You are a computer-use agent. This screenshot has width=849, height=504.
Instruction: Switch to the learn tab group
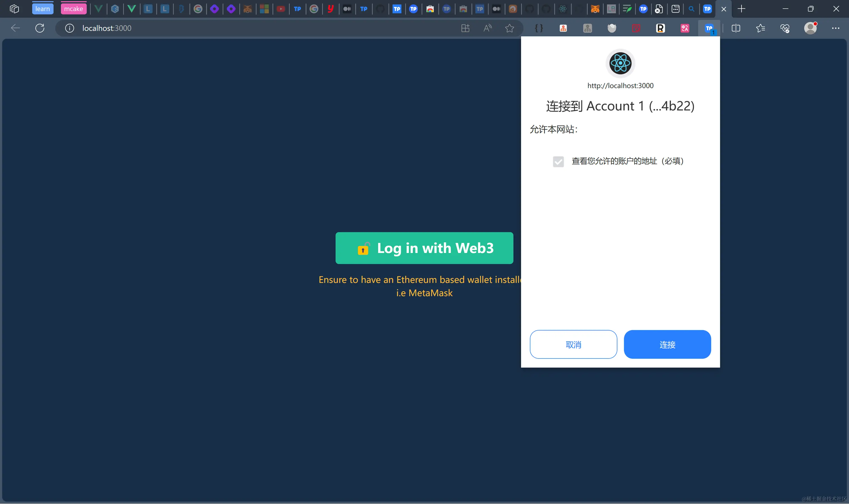[42, 9]
